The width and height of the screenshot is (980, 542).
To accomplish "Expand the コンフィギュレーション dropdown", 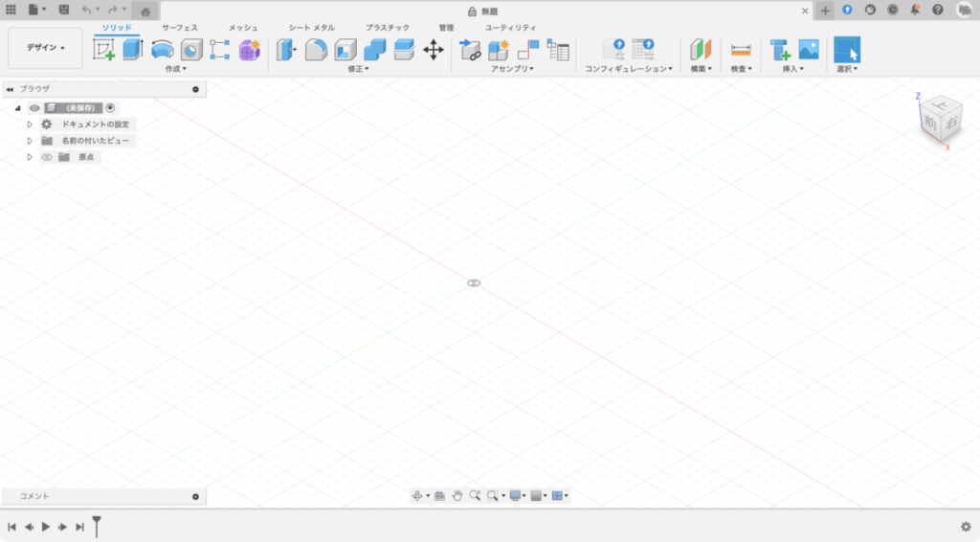I will point(628,69).
